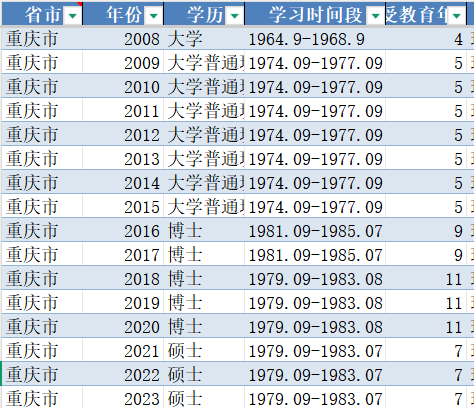Click year cell 2023
This screenshot has height=408, width=474.
pos(123,398)
